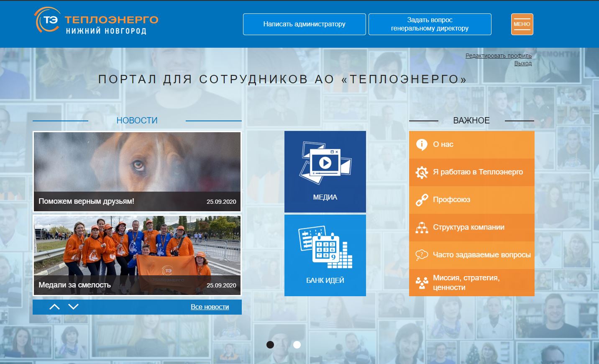
Task: Click Задать вопрос генеральному директору
Action: click(x=430, y=24)
